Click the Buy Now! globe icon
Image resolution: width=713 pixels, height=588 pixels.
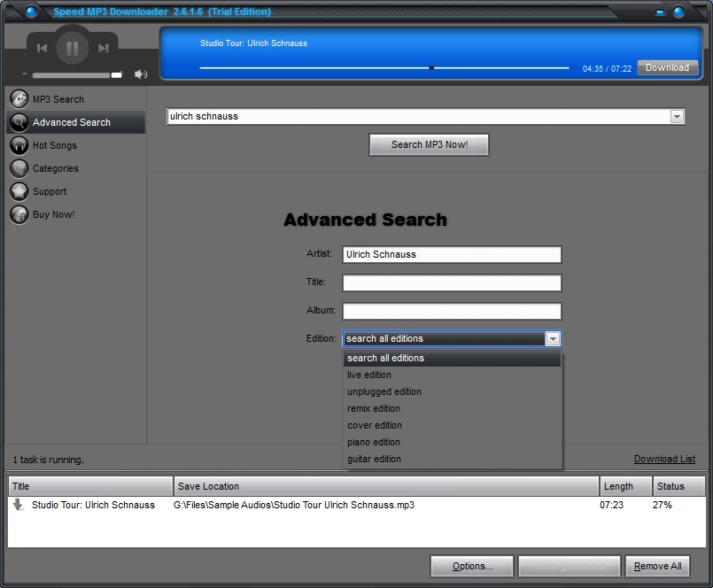click(x=19, y=214)
